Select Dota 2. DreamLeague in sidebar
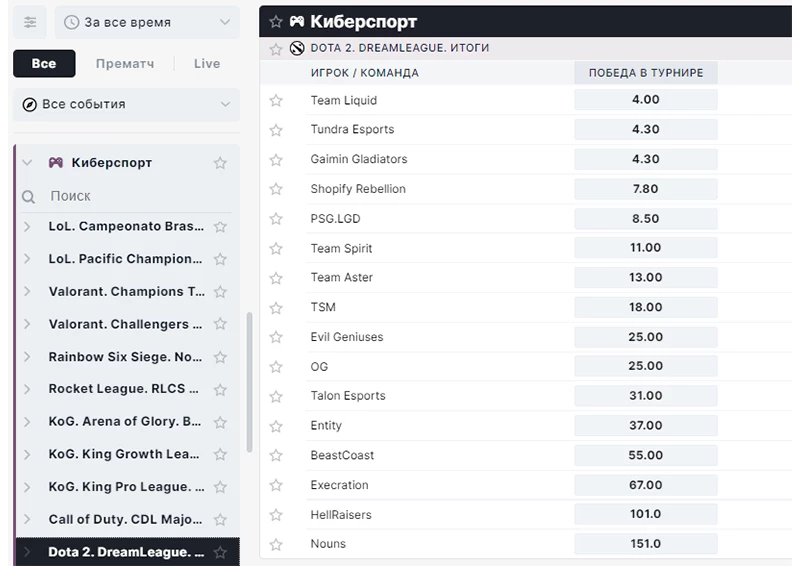Image resolution: width=800 pixels, height=566 pixels. tap(126, 552)
